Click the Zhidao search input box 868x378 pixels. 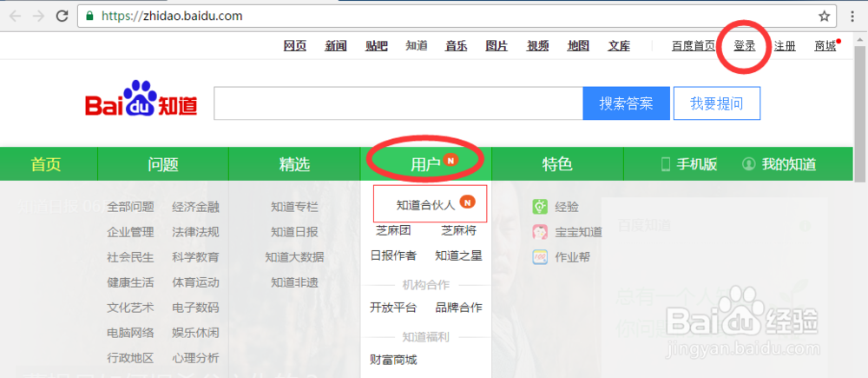click(x=398, y=103)
